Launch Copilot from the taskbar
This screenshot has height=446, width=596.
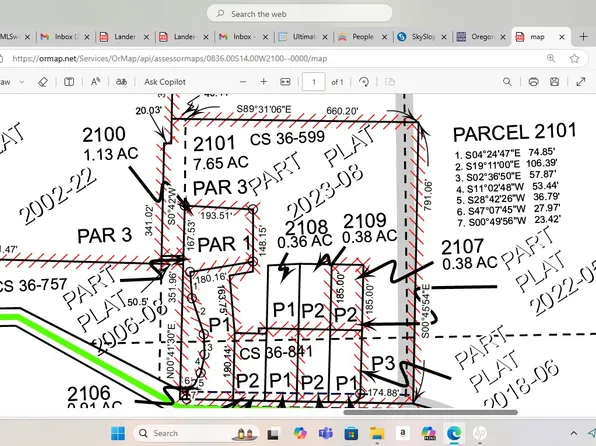click(300, 433)
